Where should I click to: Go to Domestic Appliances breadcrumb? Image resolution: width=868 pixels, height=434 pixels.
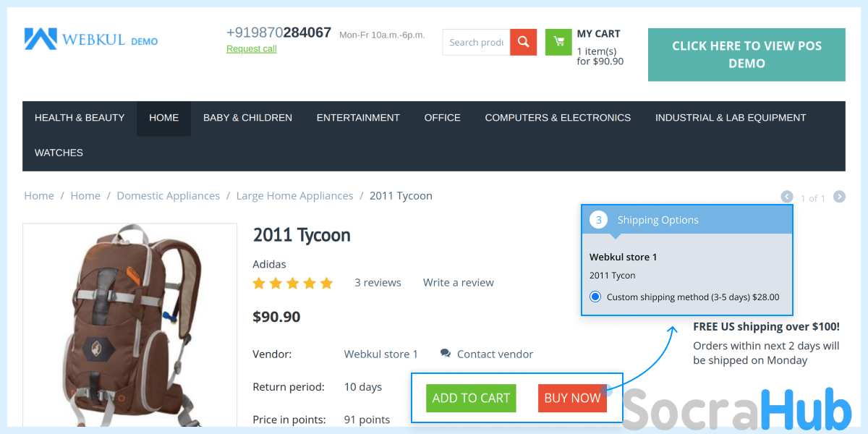point(169,196)
